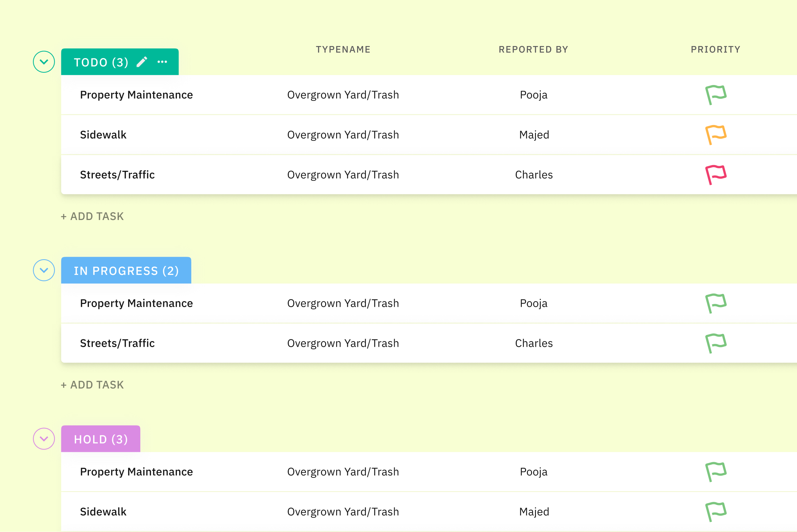Viewport: 797px width, 532px height.
Task: Collapse the In Progress group chevron
Action: click(44, 270)
